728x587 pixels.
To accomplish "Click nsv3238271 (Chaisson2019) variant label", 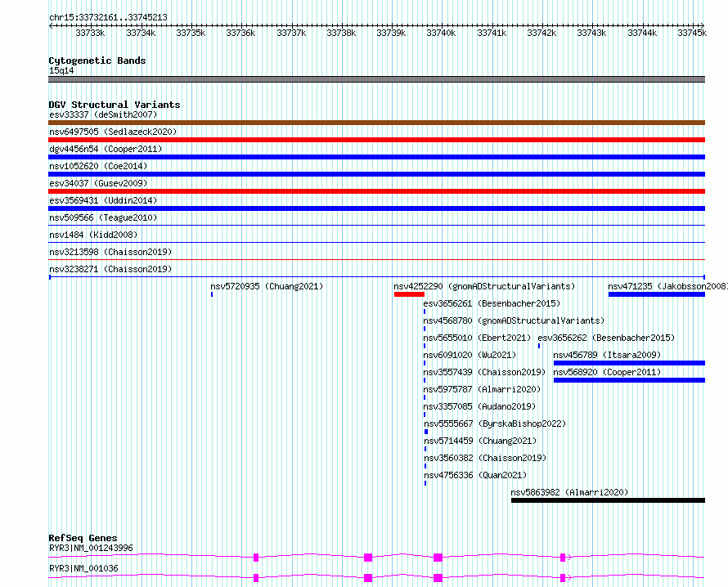I will point(110,269).
